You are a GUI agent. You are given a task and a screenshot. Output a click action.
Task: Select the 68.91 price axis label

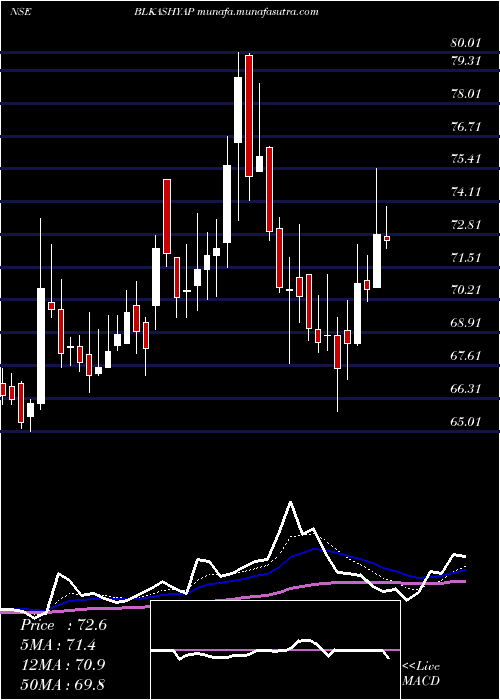pyautogui.click(x=466, y=323)
